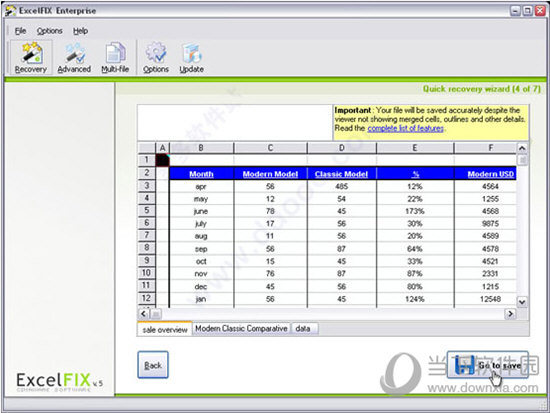The width and height of the screenshot is (550, 413).
Task: Select column D header
Action: [x=342, y=148]
